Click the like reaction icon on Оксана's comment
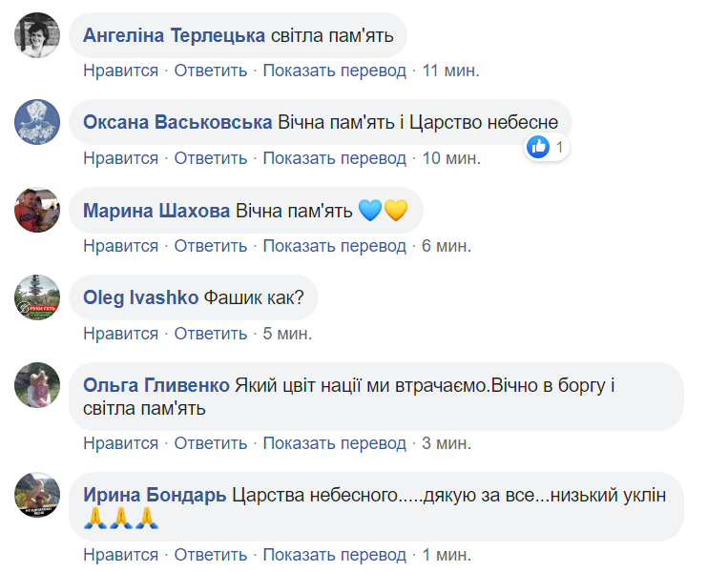This screenshot has height=572, width=728. tap(539, 147)
